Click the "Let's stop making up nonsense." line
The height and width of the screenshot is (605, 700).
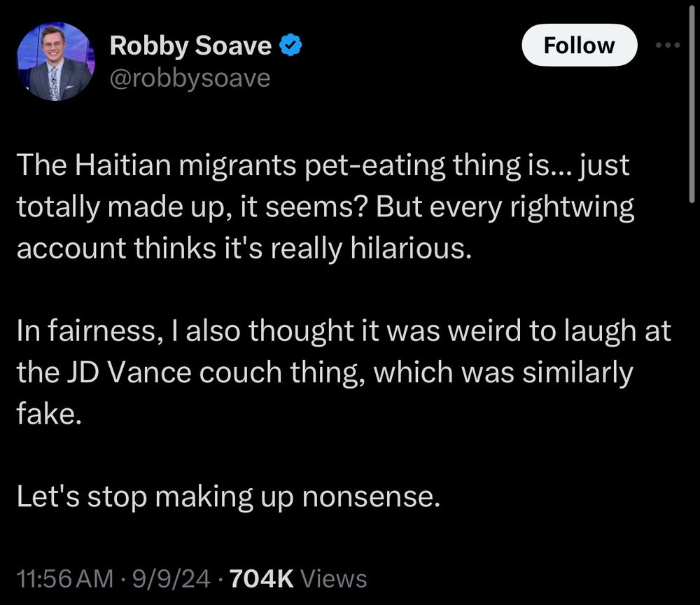tap(228, 496)
